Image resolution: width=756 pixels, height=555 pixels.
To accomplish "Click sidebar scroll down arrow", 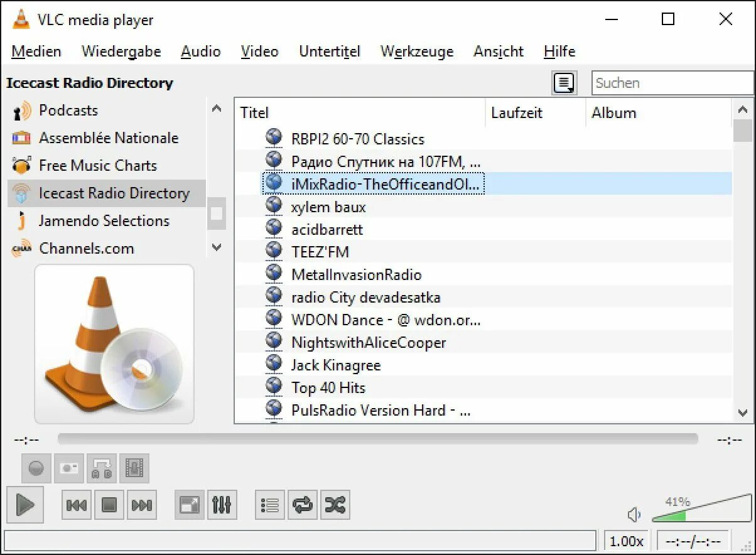I will [x=217, y=247].
